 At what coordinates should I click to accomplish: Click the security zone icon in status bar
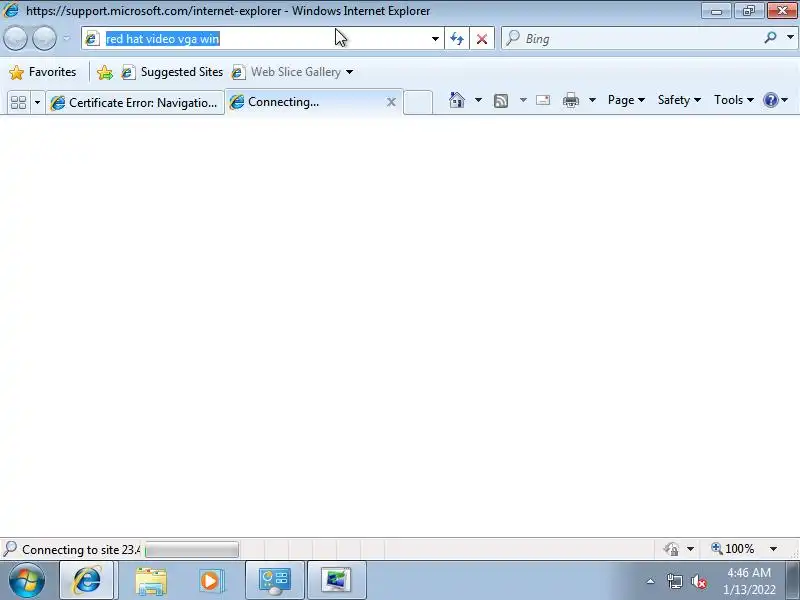point(671,549)
